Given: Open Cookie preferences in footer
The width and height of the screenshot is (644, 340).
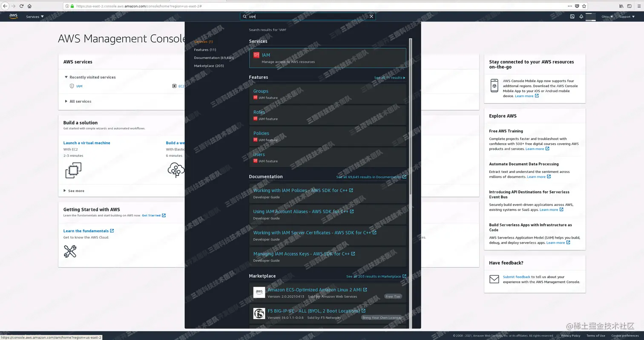Looking at the screenshot, I should click(625, 336).
